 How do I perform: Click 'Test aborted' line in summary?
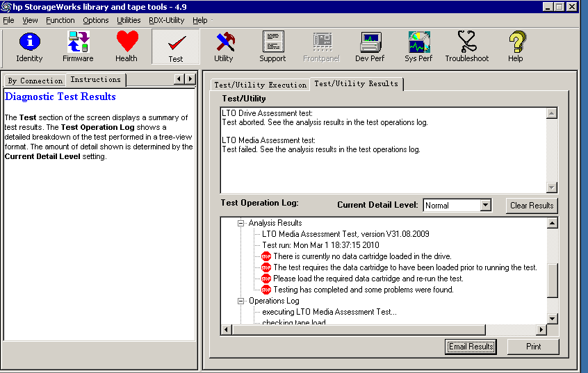[325, 122]
